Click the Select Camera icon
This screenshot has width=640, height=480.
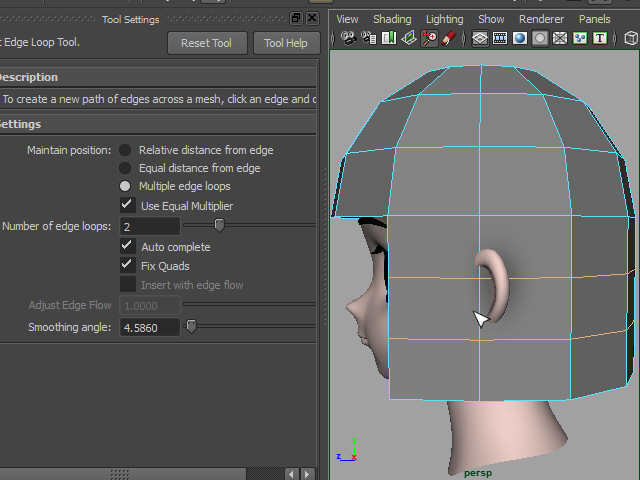pos(349,39)
